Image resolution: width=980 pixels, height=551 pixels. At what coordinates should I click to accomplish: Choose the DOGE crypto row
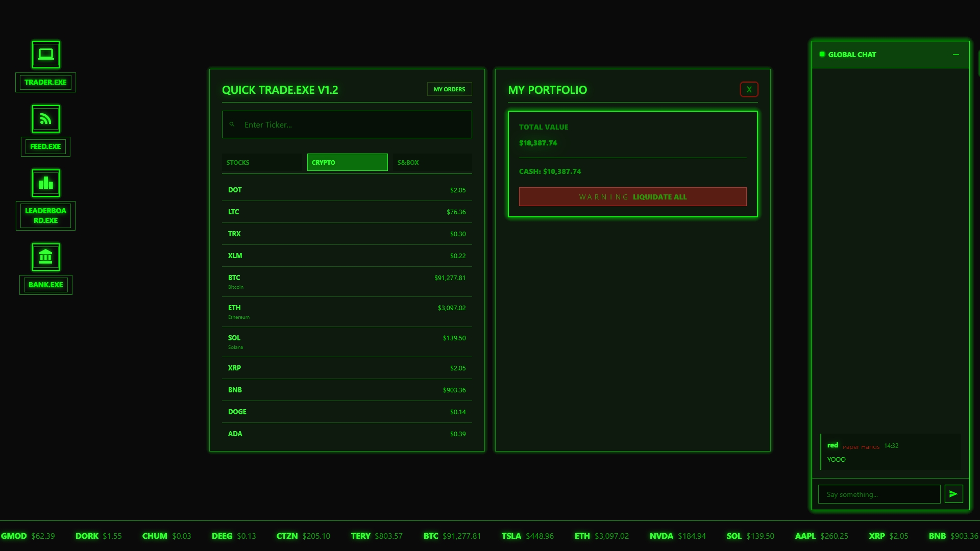pyautogui.click(x=347, y=412)
